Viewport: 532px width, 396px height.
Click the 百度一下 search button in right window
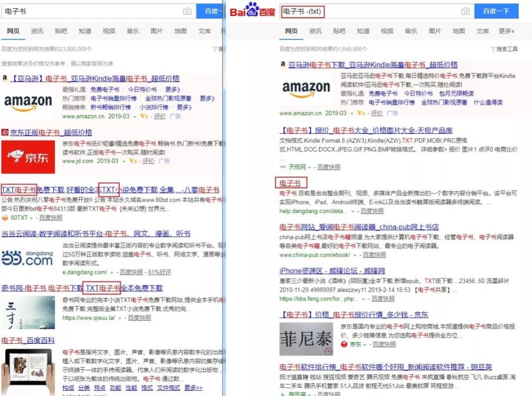point(496,11)
